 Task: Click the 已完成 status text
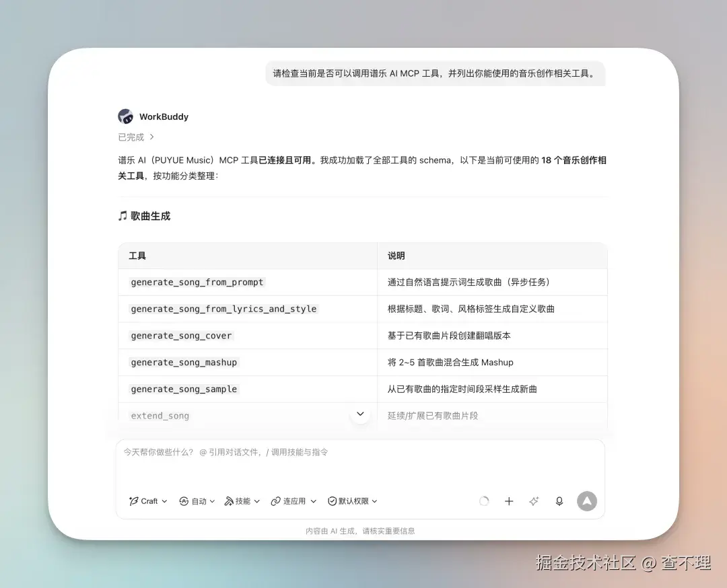point(131,137)
